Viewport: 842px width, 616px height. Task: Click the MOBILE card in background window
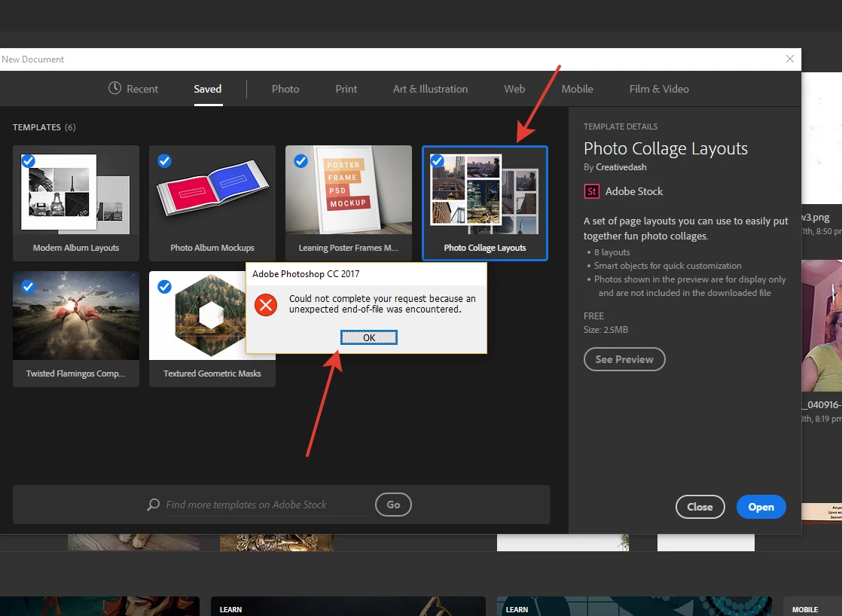click(813, 605)
